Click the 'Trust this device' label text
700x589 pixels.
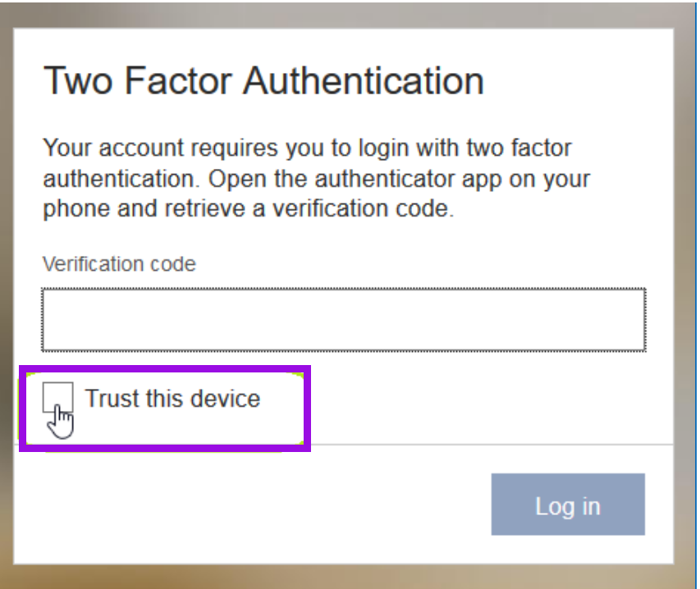tap(172, 398)
